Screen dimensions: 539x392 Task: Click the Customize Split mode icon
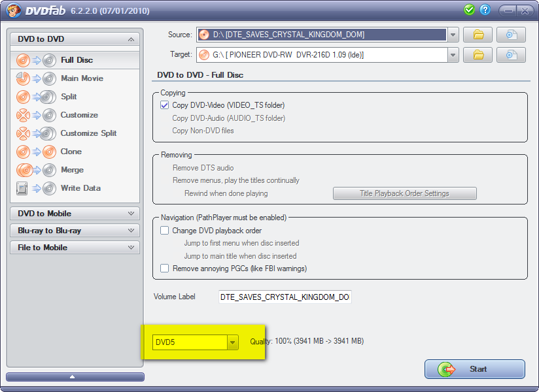pos(36,133)
